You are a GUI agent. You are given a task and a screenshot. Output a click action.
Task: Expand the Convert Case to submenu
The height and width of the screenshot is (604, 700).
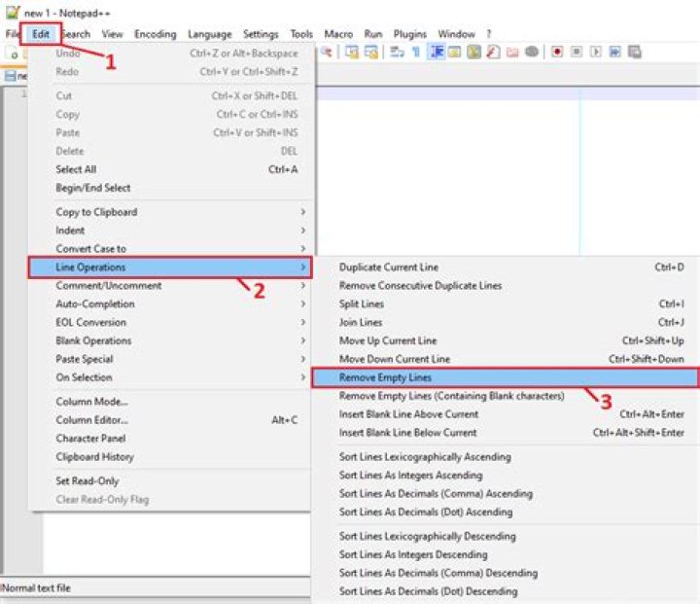coord(170,249)
